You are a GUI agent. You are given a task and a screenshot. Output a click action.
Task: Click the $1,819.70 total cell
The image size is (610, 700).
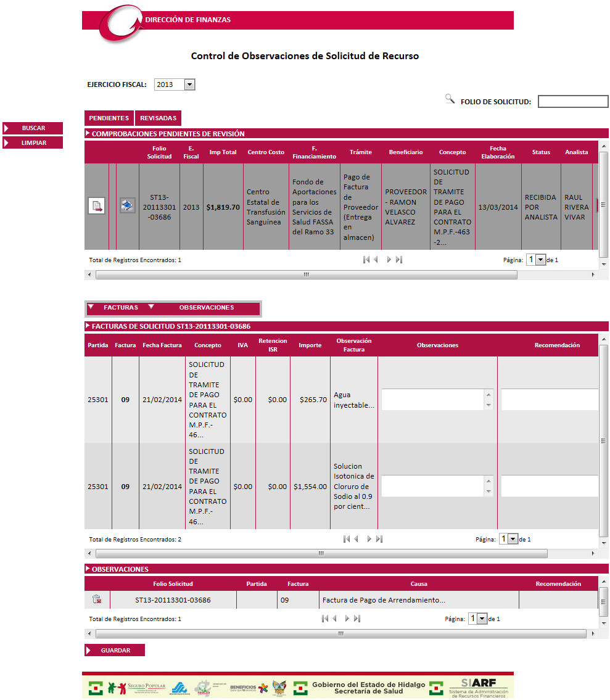point(223,207)
